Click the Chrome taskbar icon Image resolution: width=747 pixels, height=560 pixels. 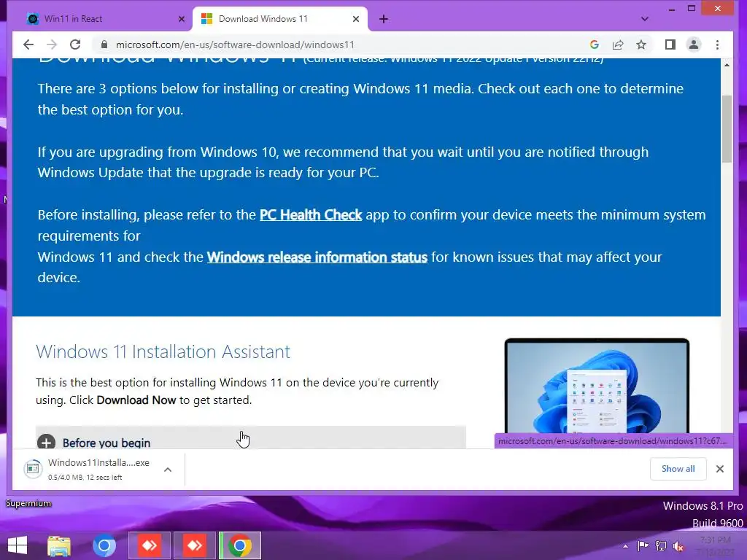(x=240, y=545)
